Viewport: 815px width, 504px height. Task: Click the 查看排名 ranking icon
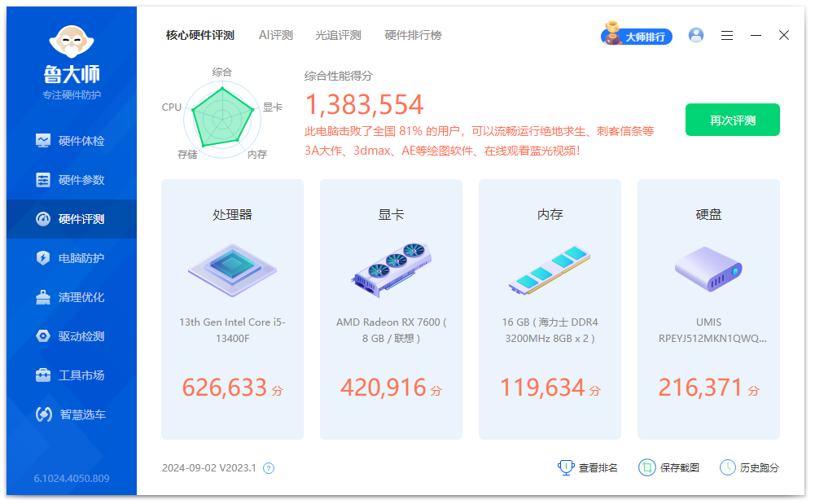click(564, 467)
